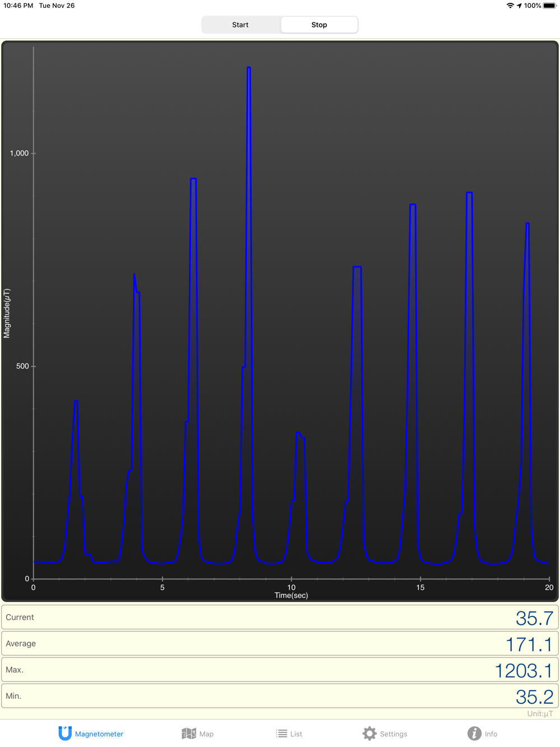Screen dimensions: 560x747
Task: Tap the Current value 35.7
Action: point(534,618)
